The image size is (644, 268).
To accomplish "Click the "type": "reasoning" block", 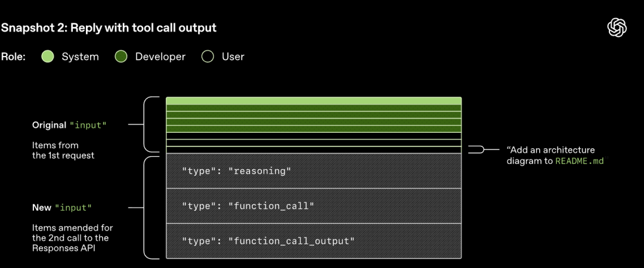I will (x=314, y=172).
